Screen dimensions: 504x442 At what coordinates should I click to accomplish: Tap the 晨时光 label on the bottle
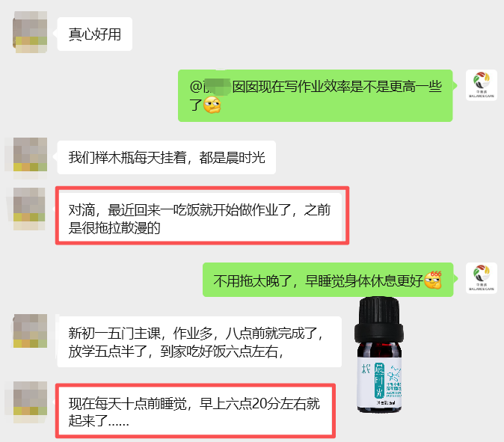(380, 381)
